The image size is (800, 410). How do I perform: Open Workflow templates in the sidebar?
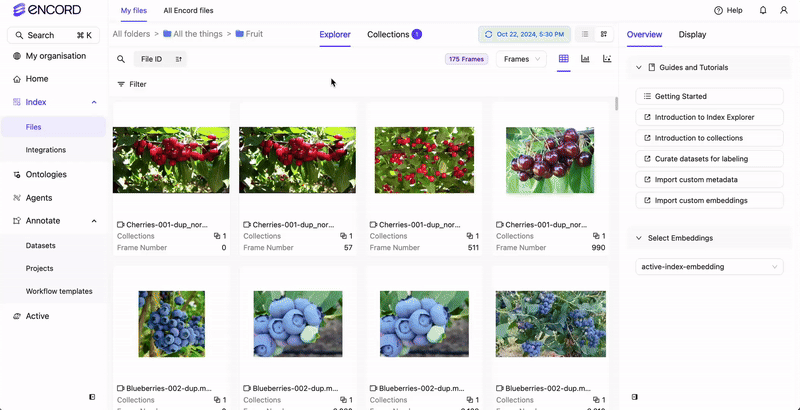coord(59,291)
